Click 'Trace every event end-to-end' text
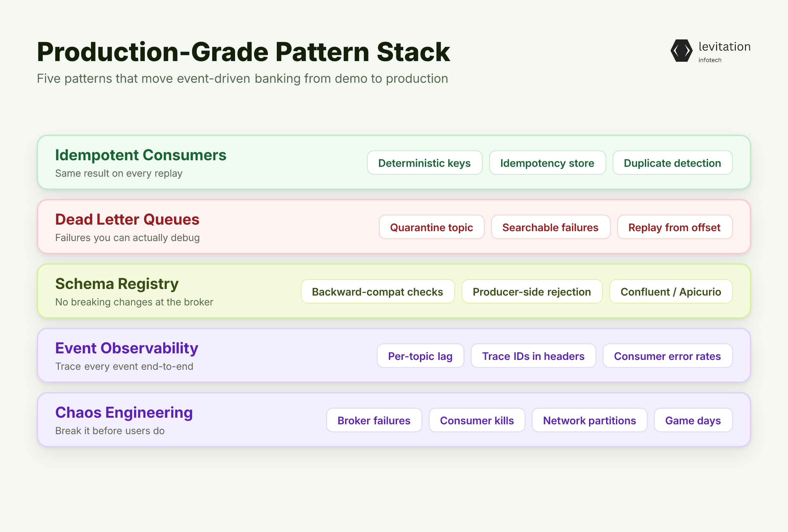Image resolution: width=788 pixels, height=532 pixels. (124, 366)
